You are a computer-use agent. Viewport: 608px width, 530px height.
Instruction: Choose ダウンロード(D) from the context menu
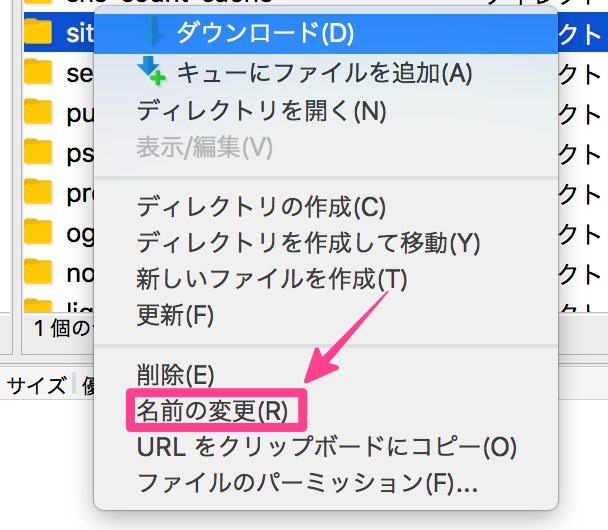click(326, 33)
